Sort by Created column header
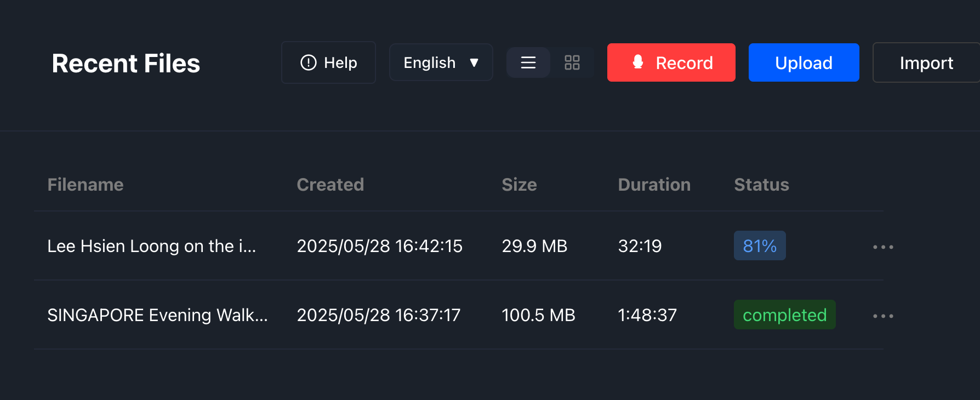Viewport: 980px width, 400px height. [x=331, y=185]
